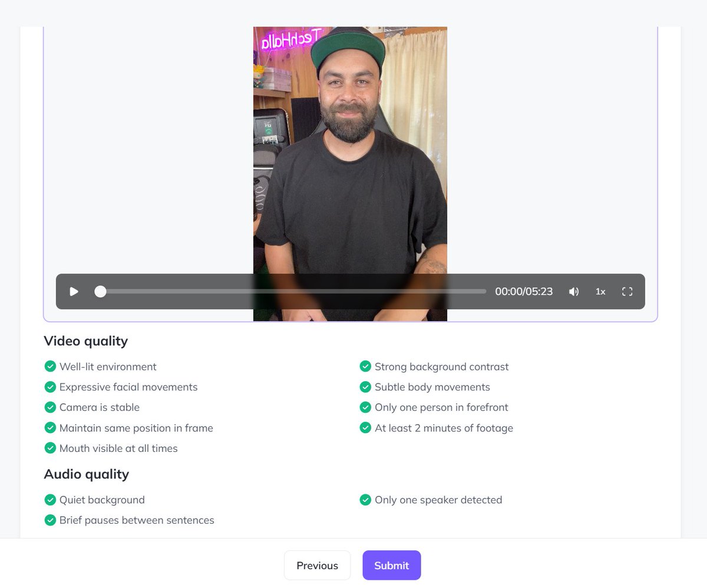This screenshot has height=588, width=707.
Task: Mute the video volume speaker icon
Action: [x=573, y=292]
